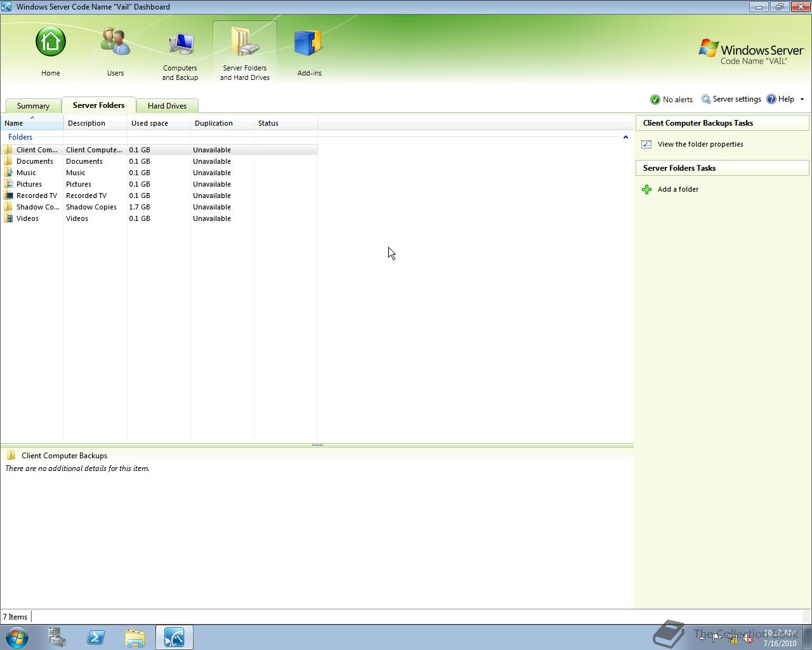Click the view folder properties task icon
This screenshot has height=650, width=812.
[x=646, y=145]
